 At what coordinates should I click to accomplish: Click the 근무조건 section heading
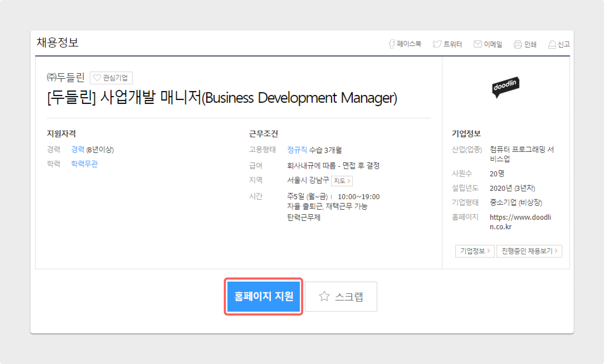[x=263, y=134]
